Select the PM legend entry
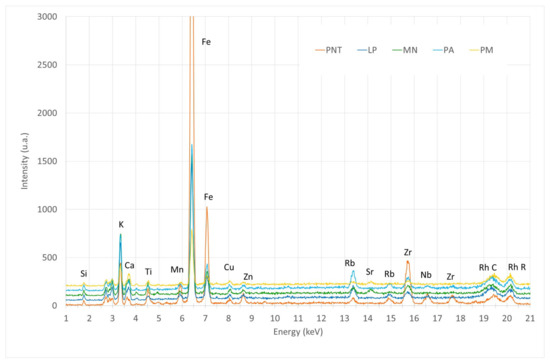550x362 pixels. pos(481,50)
